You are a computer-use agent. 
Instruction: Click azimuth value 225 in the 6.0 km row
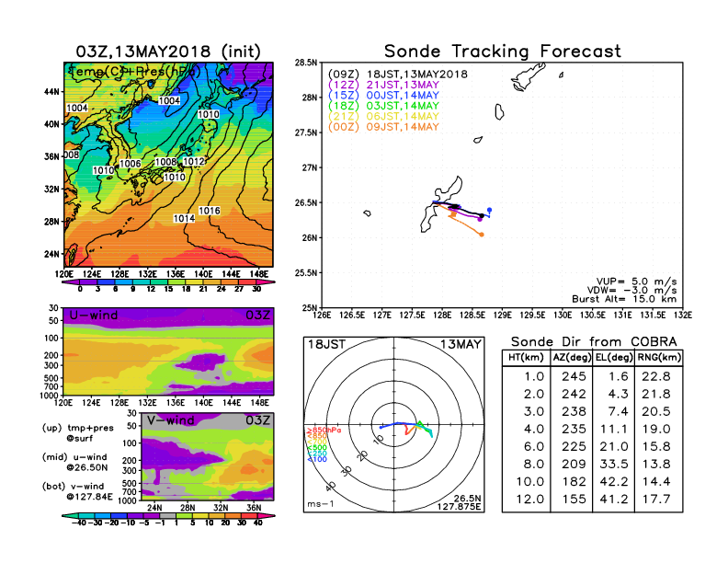pos(574,446)
